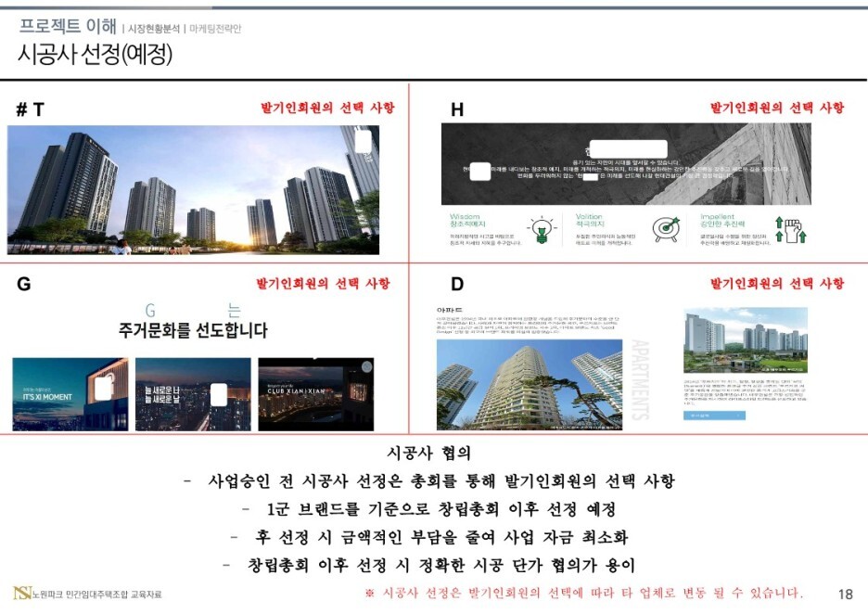The height and width of the screenshot is (614, 868).
Task: Click the blue button under D's right text
Action: point(714,416)
